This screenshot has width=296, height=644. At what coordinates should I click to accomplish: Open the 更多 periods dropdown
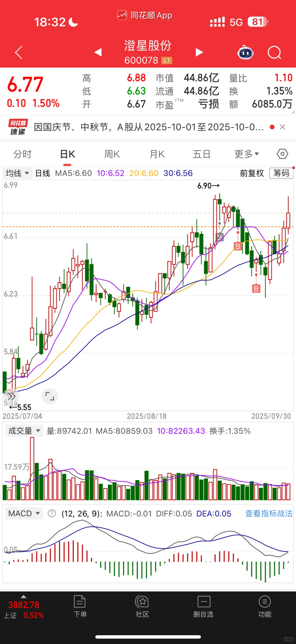tap(247, 154)
